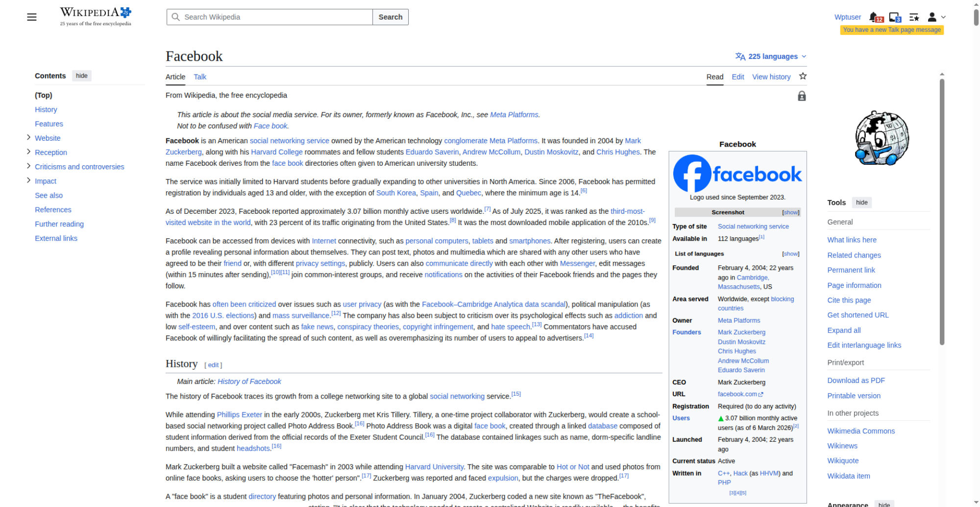Expand Criticisms and controversies section
980x507 pixels.
(x=28, y=166)
